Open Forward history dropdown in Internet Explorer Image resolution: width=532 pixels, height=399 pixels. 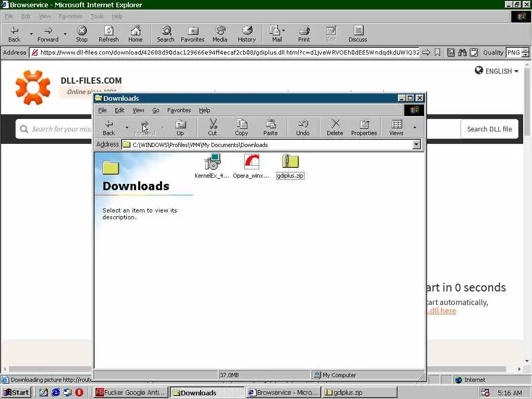pos(65,34)
